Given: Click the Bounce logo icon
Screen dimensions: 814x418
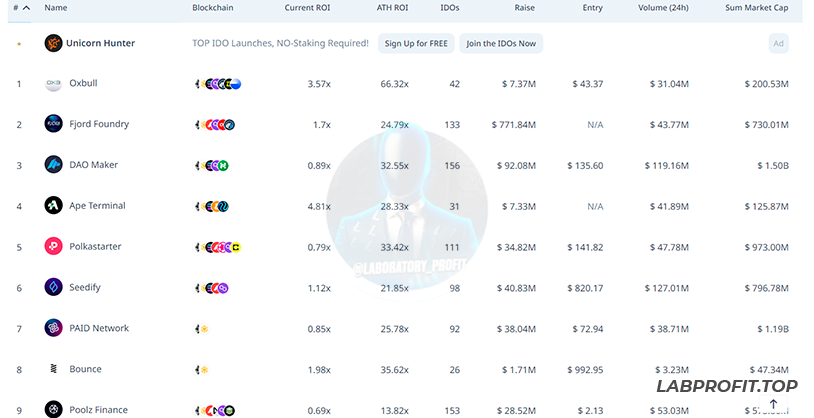Looking at the screenshot, I should 54,369.
